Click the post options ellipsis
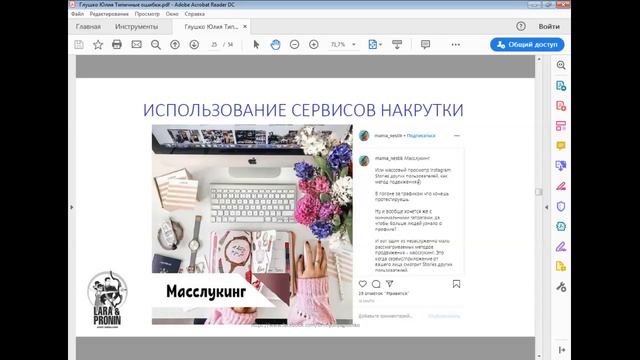The width and height of the screenshot is (640, 360). click(457, 136)
